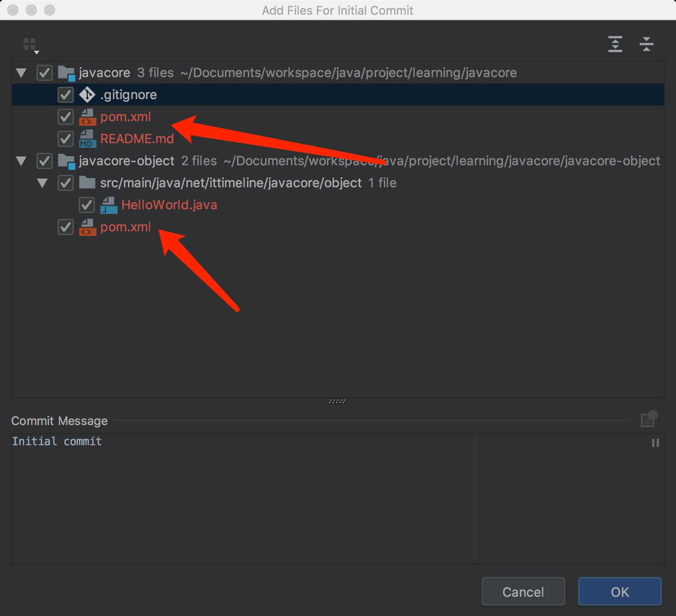This screenshot has height=616, width=676.
Task: Select the src/main/java/net/ittimeline/javacore/object folder name
Action: pyautogui.click(x=231, y=183)
